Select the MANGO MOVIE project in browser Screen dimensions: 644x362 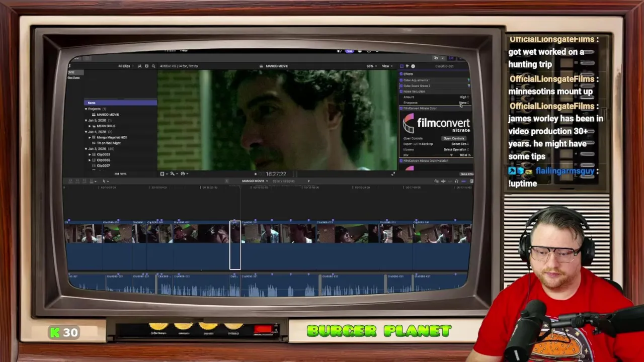(x=108, y=115)
